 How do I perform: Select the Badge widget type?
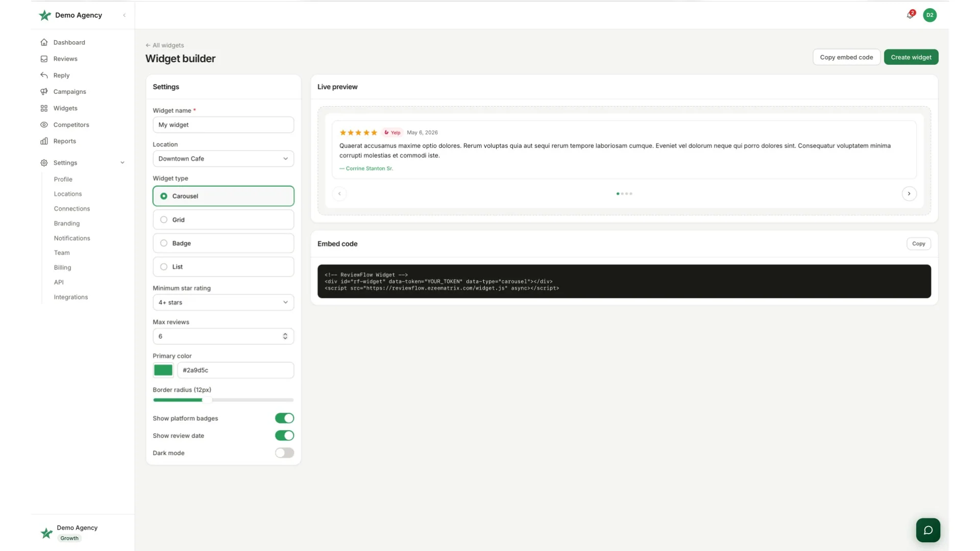coord(223,243)
